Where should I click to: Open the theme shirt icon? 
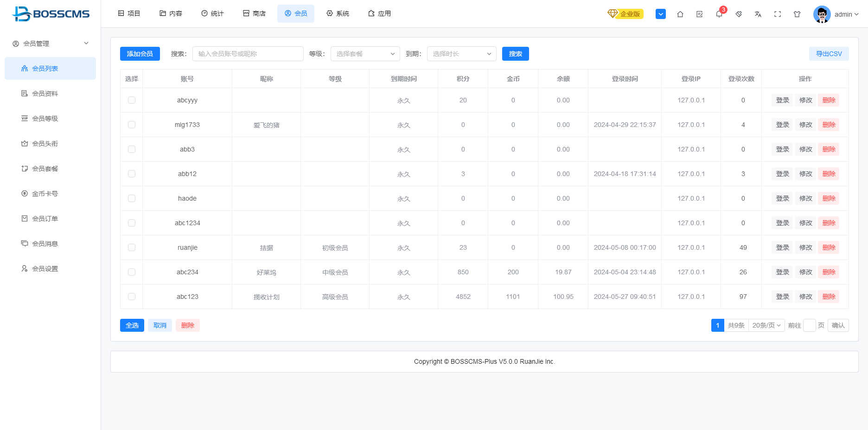tap(797, 14)
